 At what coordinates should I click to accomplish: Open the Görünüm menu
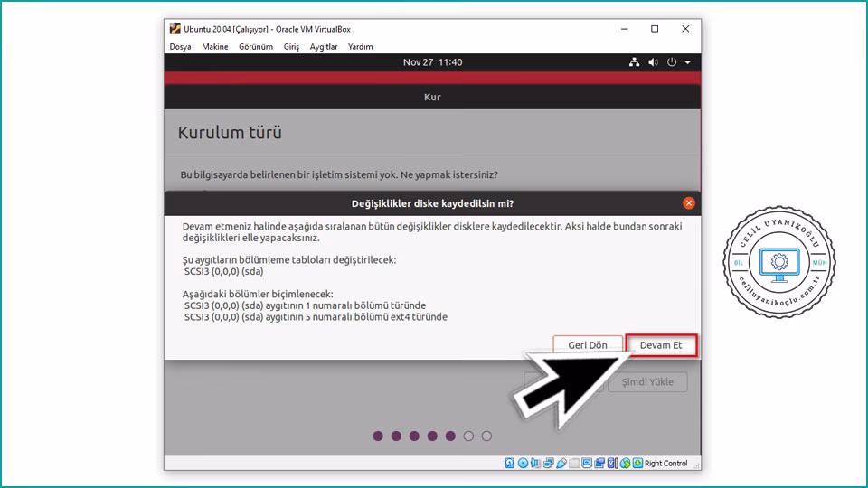pyautogui.click(x=256, y=46)
